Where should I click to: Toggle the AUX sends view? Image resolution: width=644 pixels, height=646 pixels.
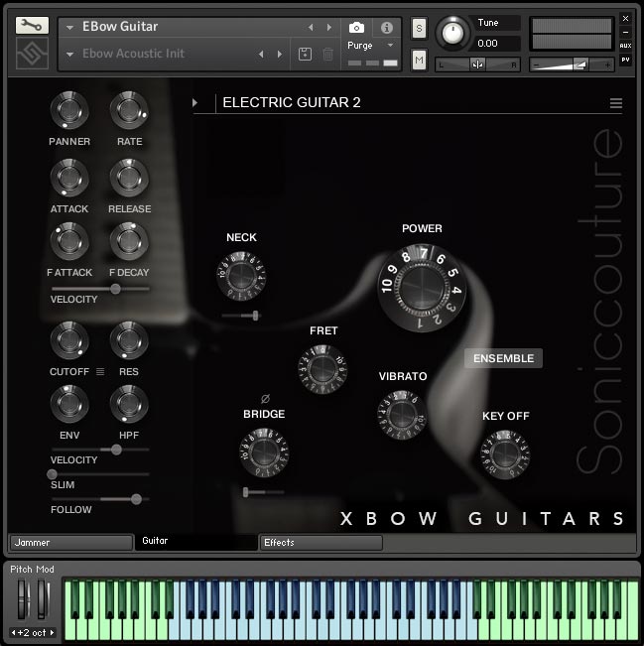pyautogui.click(x=625, y=46)
